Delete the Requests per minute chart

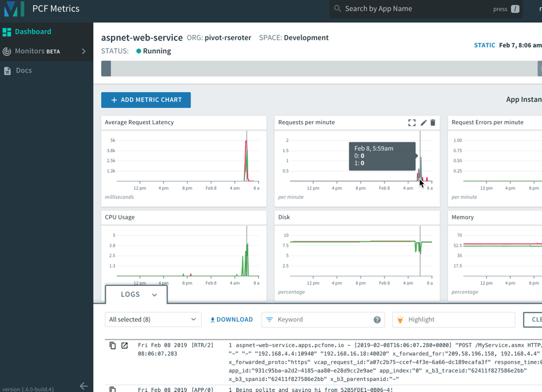pyautogui.click(x=434, y=122)
